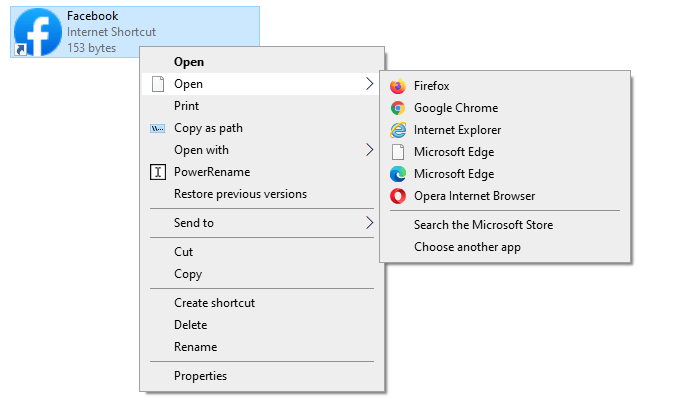Select the Firefox browser icon

397,86
